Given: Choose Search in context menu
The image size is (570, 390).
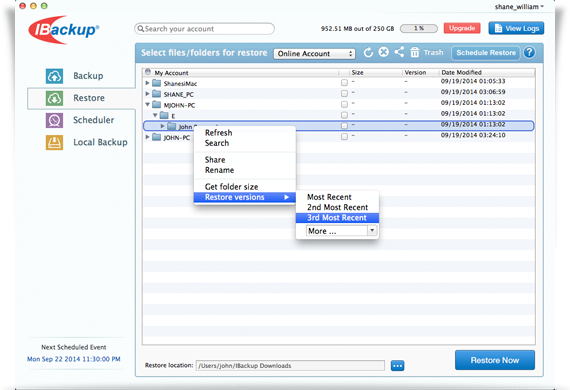Looking at the screenshot, I should click(217, 143).
